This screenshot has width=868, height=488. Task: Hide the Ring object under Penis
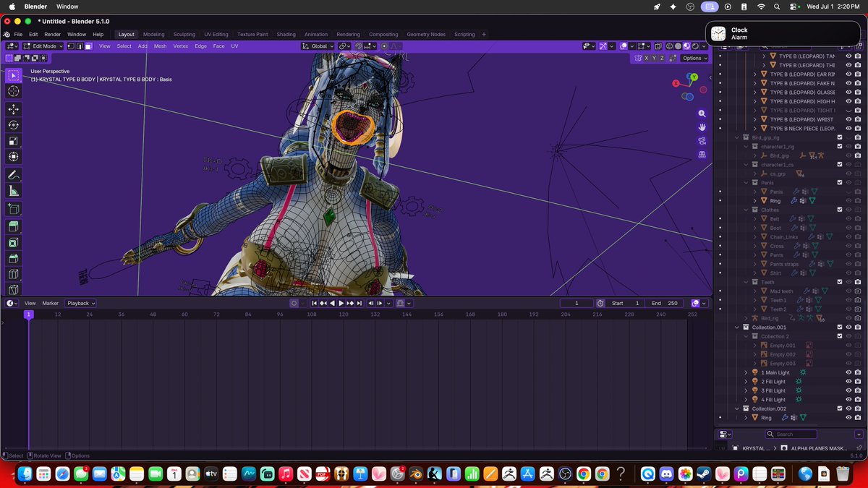pyautogui.click(x=848, y=200)
